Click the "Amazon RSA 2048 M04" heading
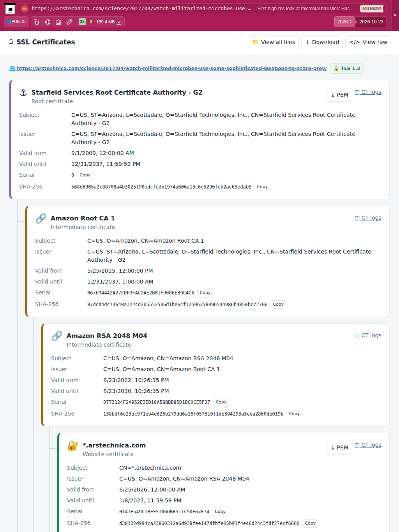Screen dimensions: 399x532 pos(107,336)
